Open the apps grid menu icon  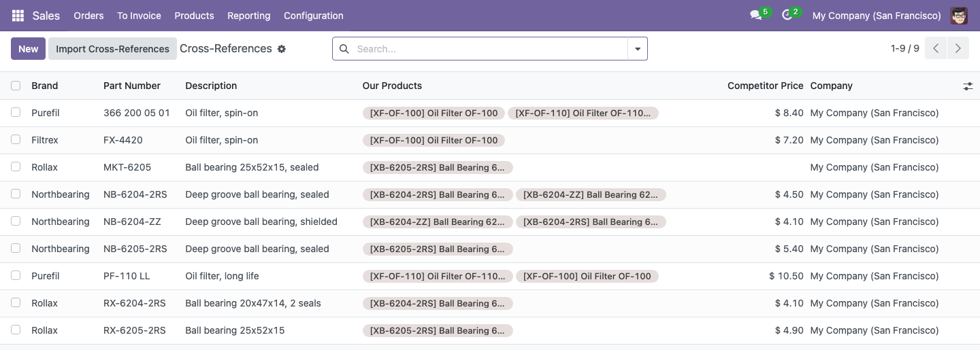[18, 16]
